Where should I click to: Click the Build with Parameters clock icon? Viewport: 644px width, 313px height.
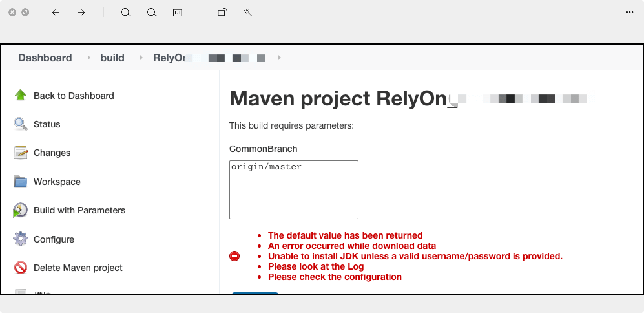(20, 210)
